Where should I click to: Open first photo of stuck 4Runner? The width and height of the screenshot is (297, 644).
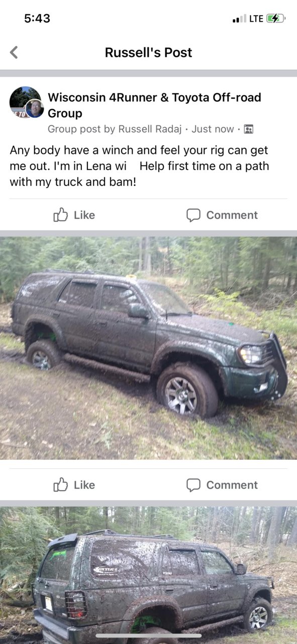coord(148,348)
